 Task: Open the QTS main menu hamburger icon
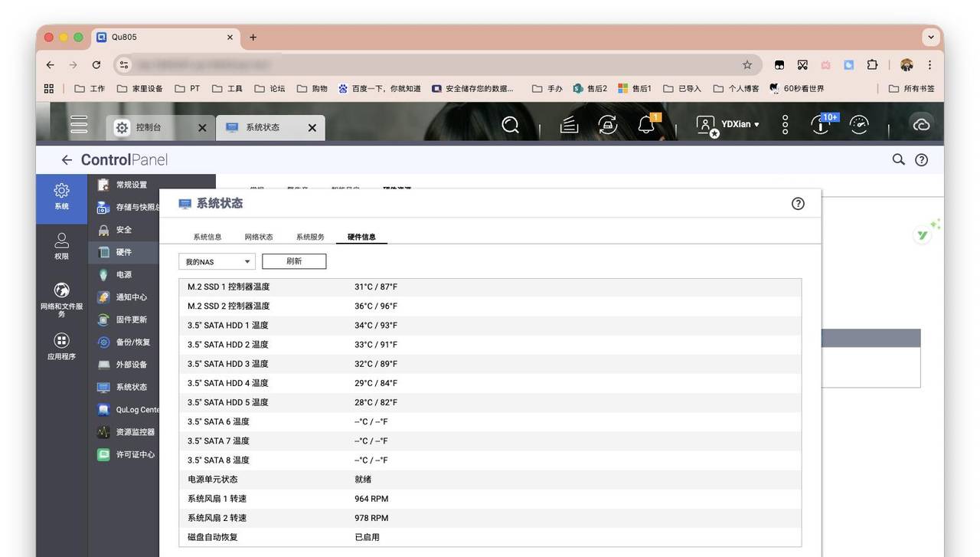click(x=79, y=124)
